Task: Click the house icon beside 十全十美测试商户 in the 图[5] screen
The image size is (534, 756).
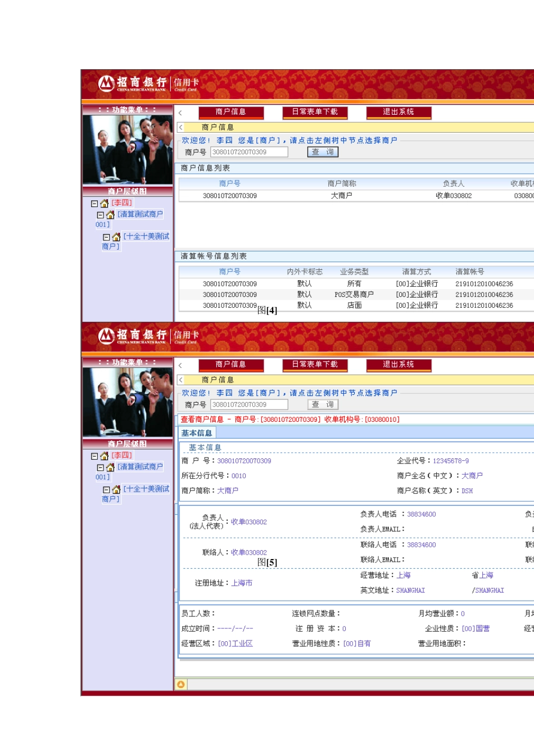Action: [x=116, y=489]
